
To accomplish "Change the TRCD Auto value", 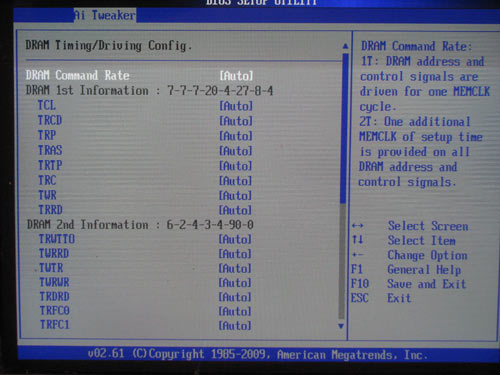I will point(236,121).
